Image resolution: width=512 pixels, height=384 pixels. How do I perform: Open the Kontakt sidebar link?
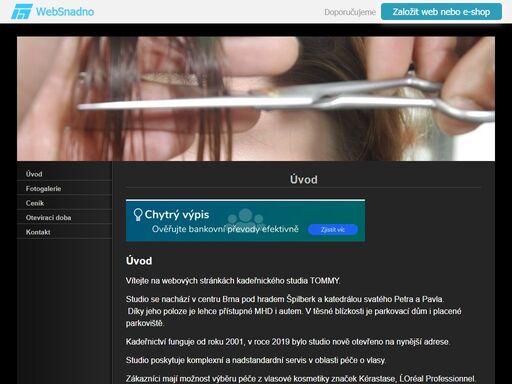pos(64,232)
